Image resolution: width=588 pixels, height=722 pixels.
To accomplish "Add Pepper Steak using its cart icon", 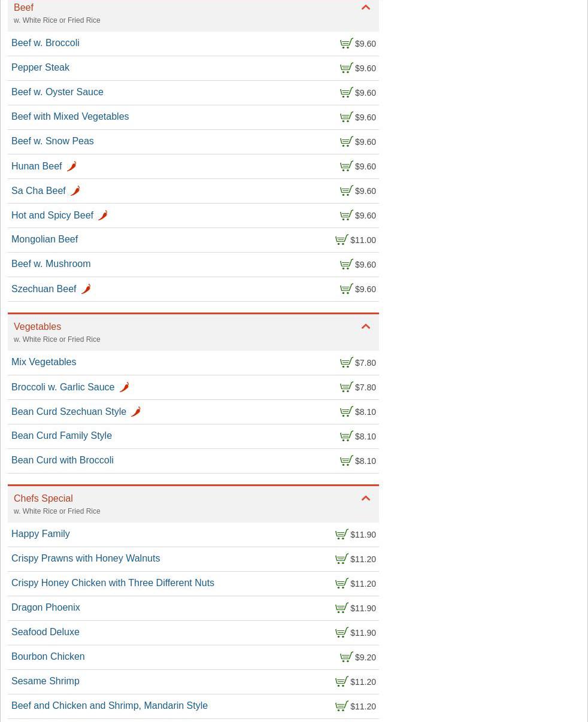I will pos(346,68).
